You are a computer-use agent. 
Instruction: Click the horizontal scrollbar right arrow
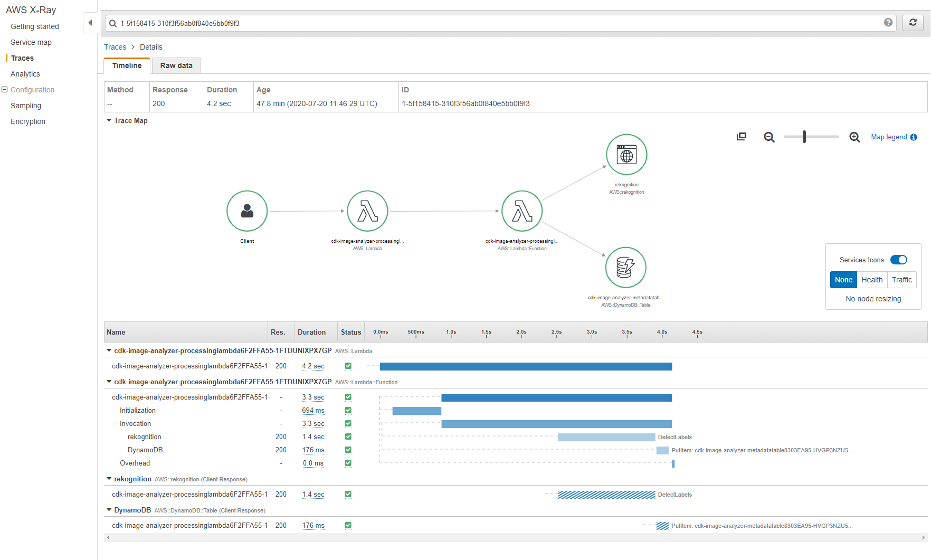(x=923, y=537)
